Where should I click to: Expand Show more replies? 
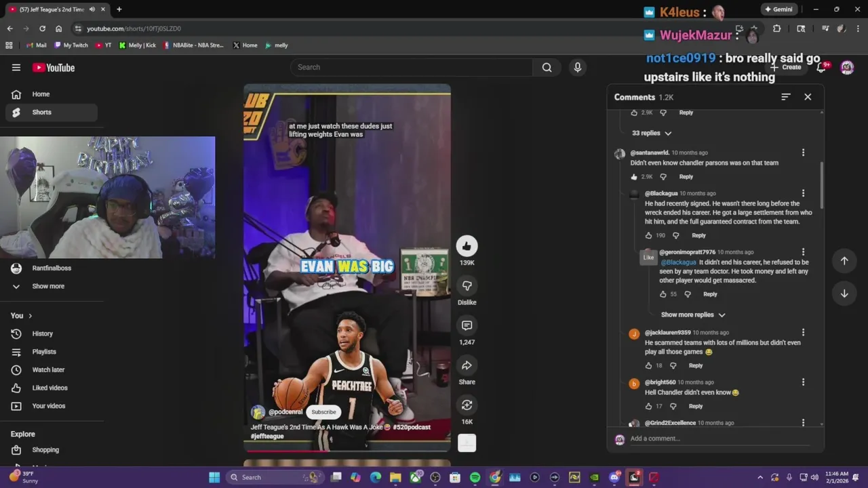pos(693,314)
